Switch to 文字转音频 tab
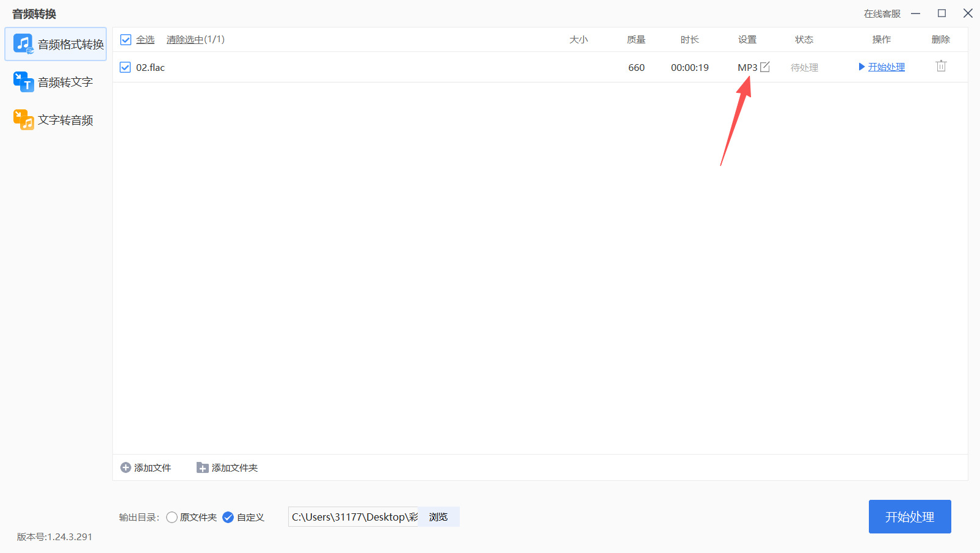Screen dimensions: 980x553 coord(56,120)
